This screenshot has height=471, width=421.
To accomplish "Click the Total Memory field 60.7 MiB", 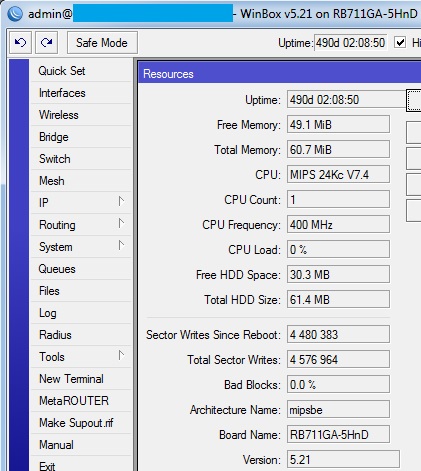I will pyautogui.click(x=338, y=149).
